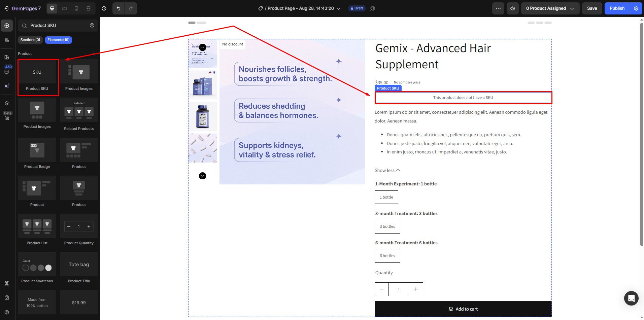Increase quantity with the plus stepper
Screen dimensions: 644x320
(x=416, y=289)
